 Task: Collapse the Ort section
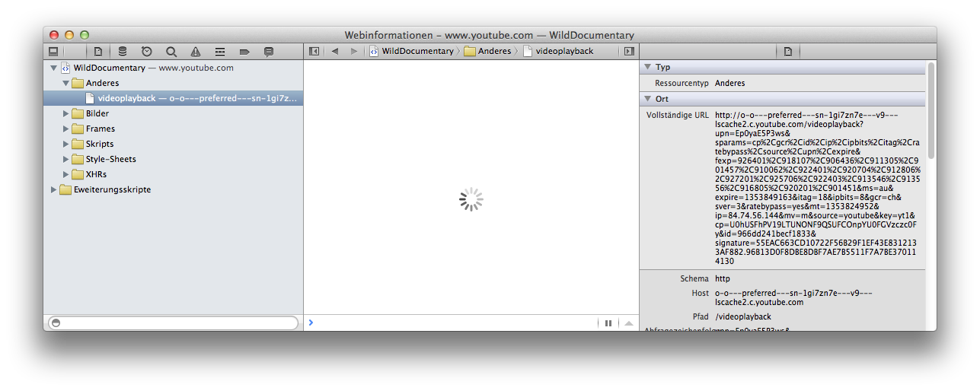(x=647, y=99)
